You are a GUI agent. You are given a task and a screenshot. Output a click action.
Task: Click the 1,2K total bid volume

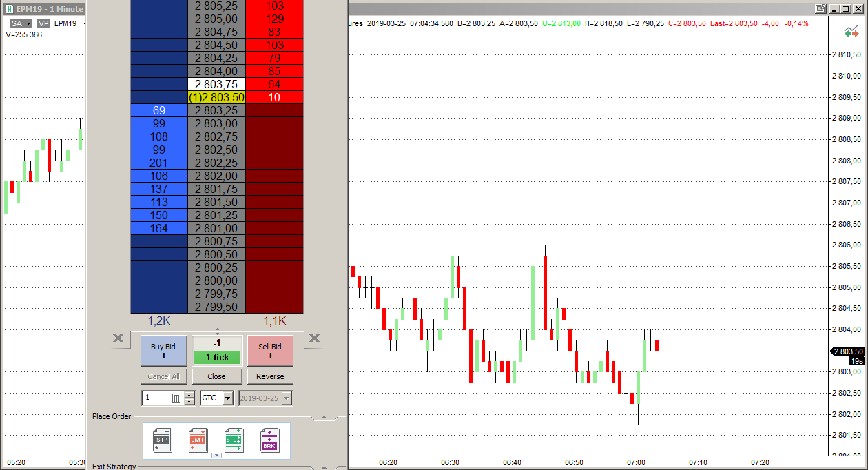pyautogui.click(x=159, y=320)
